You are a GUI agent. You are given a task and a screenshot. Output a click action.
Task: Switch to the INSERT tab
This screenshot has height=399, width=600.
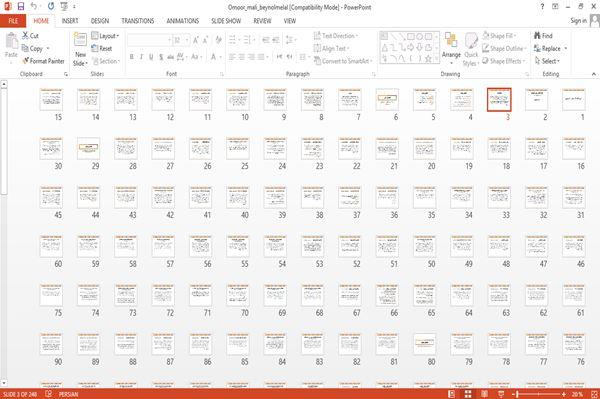pyautogui.click(x=70, y=21)
